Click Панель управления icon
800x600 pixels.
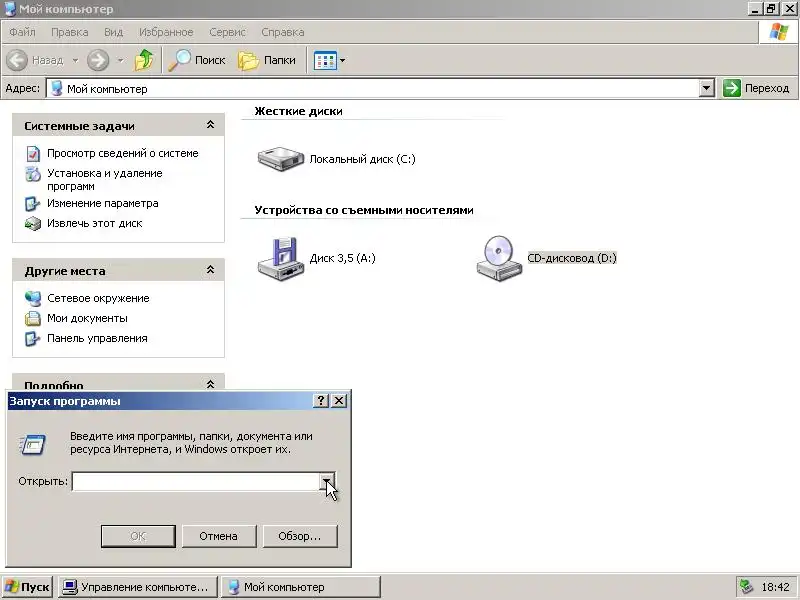click(x=33, y=338)
